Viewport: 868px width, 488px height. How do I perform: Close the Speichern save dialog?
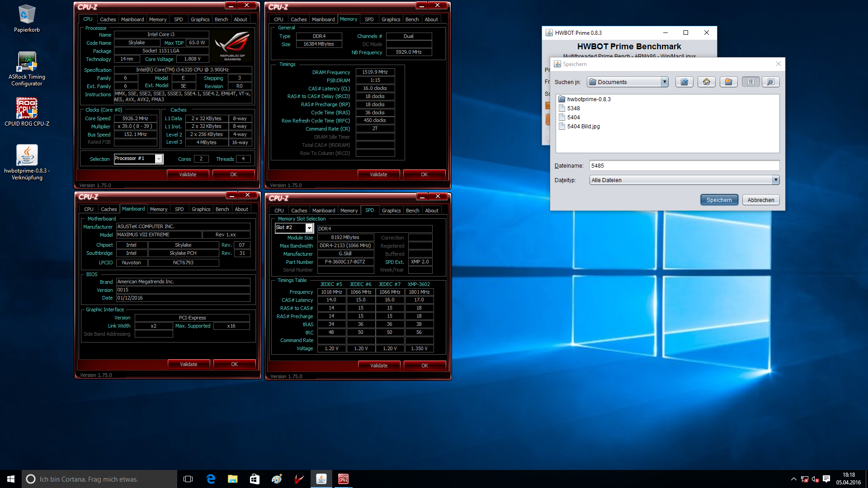[778, 64]
